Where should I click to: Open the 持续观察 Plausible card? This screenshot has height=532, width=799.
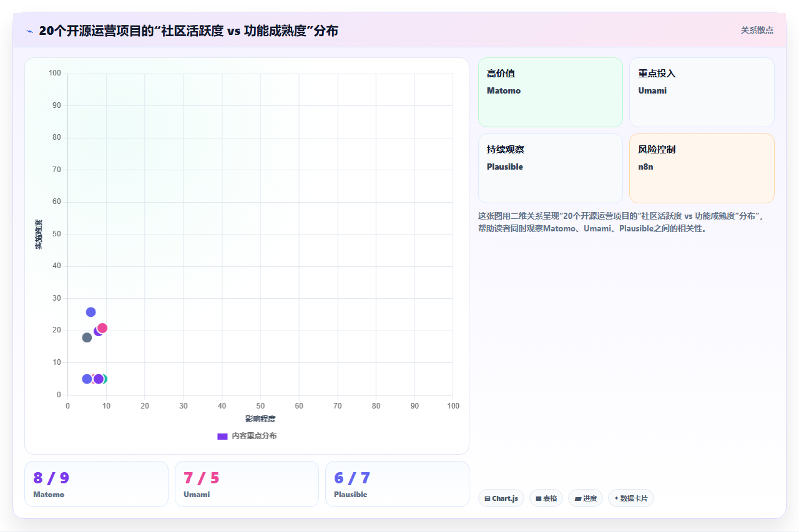(551, 168)
